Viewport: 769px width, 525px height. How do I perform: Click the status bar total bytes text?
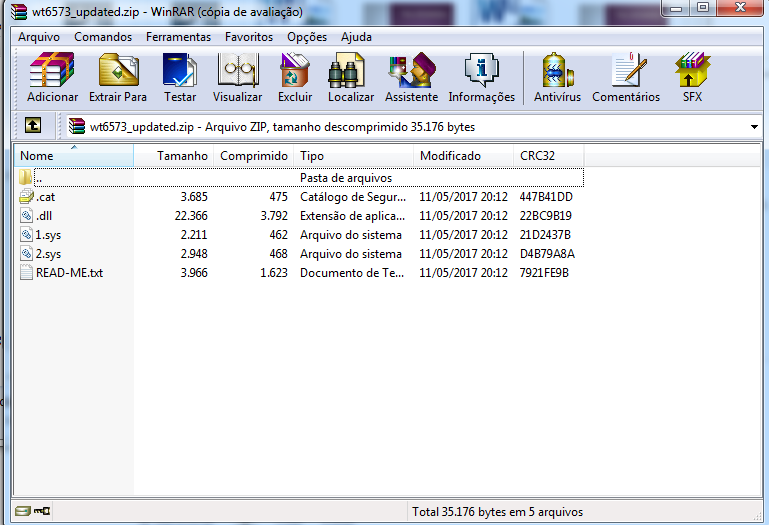point(497,512)
